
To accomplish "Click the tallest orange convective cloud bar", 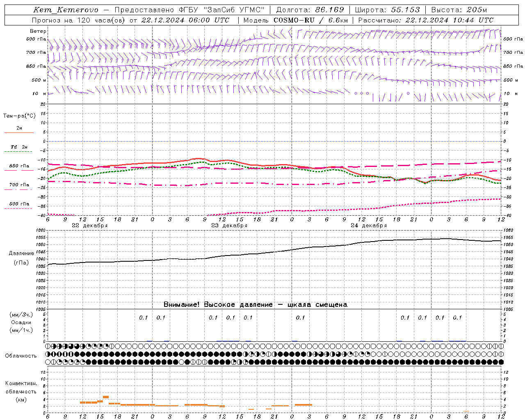I will point(106,397).
